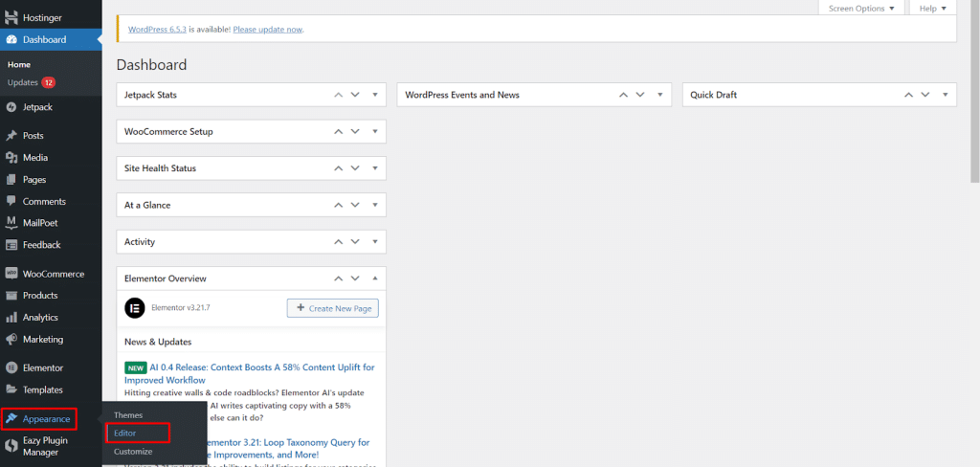Move At a Glance widget down
The width and height of the screenshot is (980, 467).
[x=355, y=205]
